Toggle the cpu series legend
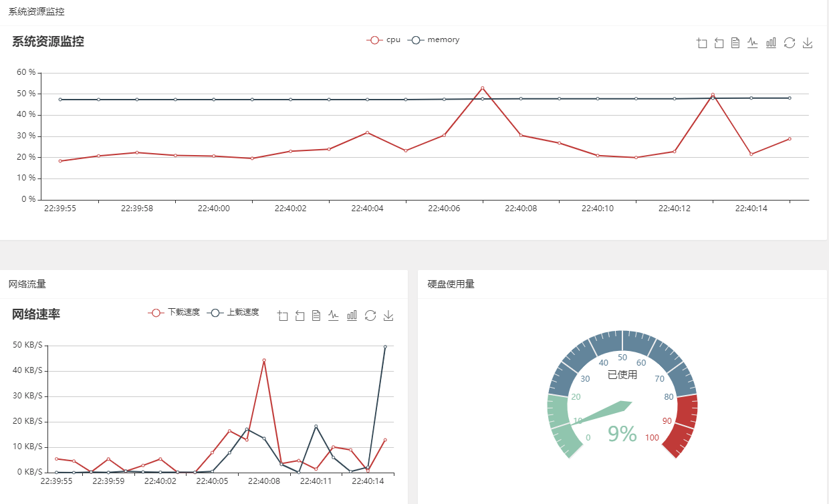Image resolution: width=829 pixels, height=504 pixels. [383, 40]
